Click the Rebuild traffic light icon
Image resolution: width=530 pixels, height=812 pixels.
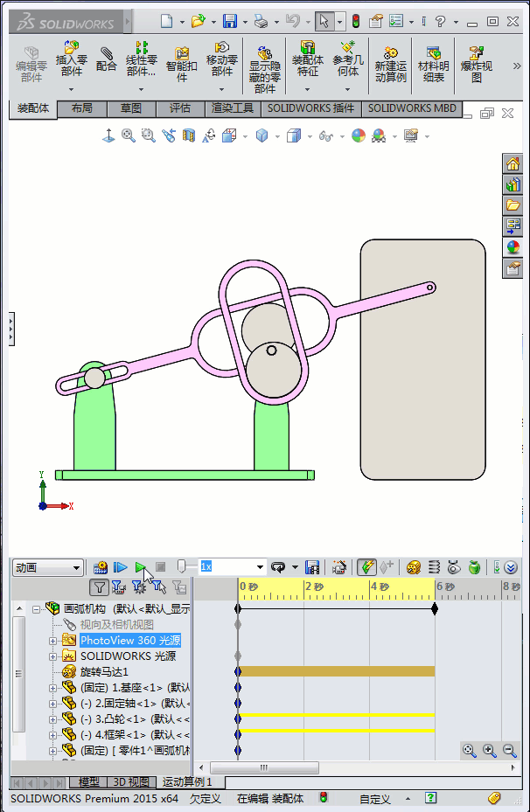[356, 21]
